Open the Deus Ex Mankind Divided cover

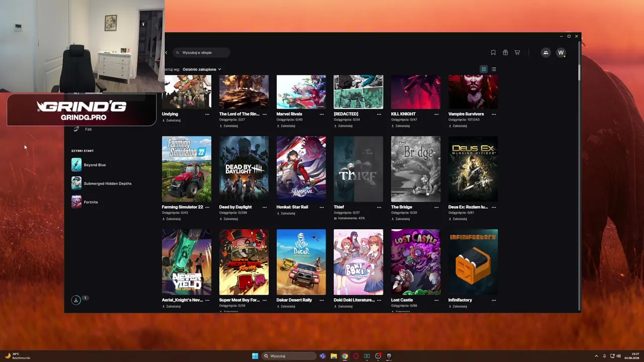(x=473, y=169)
